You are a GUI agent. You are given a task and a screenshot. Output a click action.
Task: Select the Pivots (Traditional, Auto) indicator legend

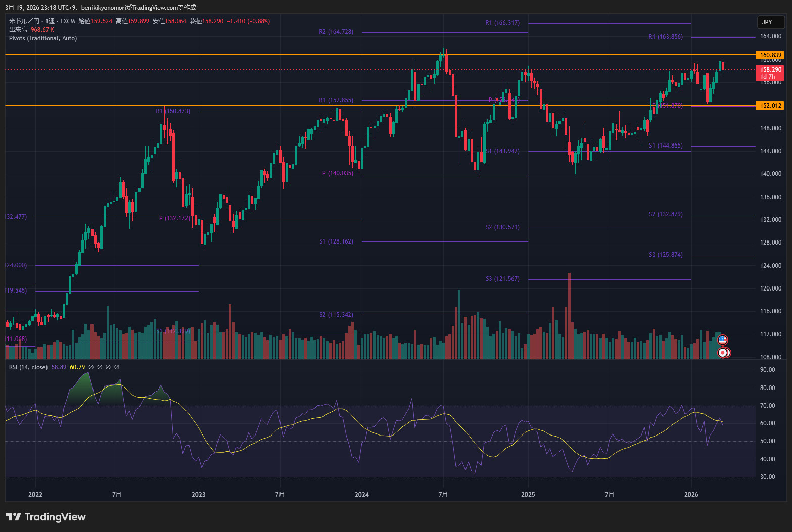coord(43,38)
